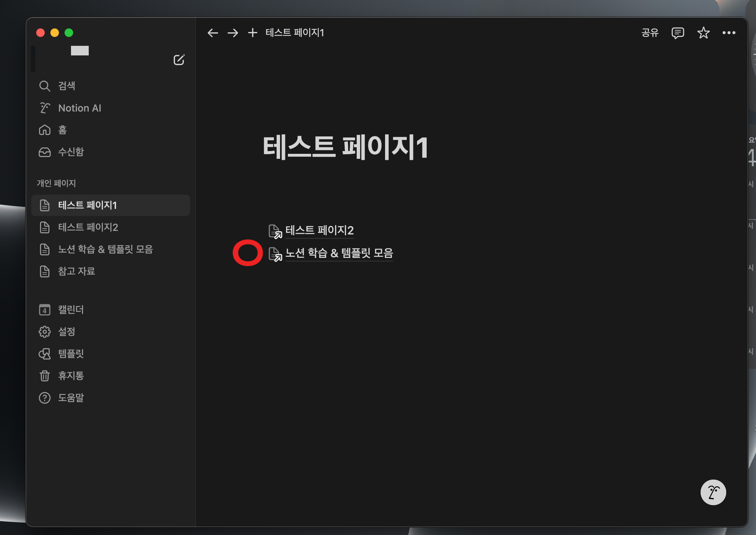Open 검색 search in sidebar
The image size is (756, 535).
click(66, 86)
